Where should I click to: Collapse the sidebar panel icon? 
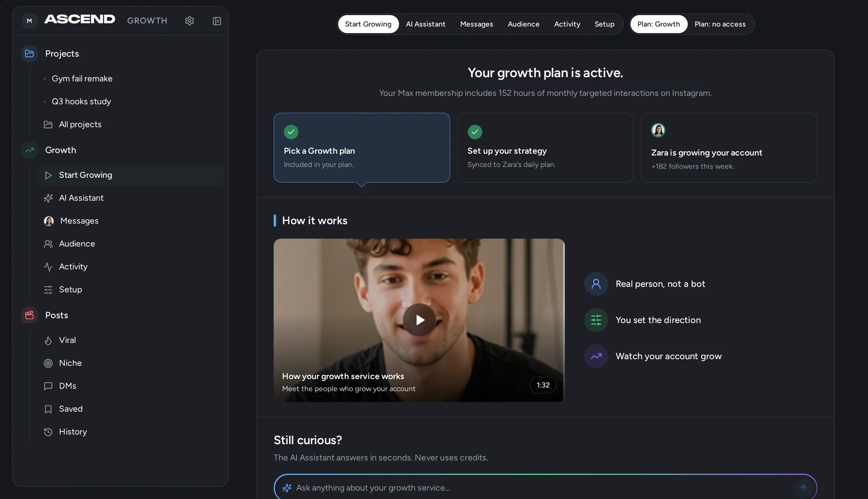click(217, 21)
